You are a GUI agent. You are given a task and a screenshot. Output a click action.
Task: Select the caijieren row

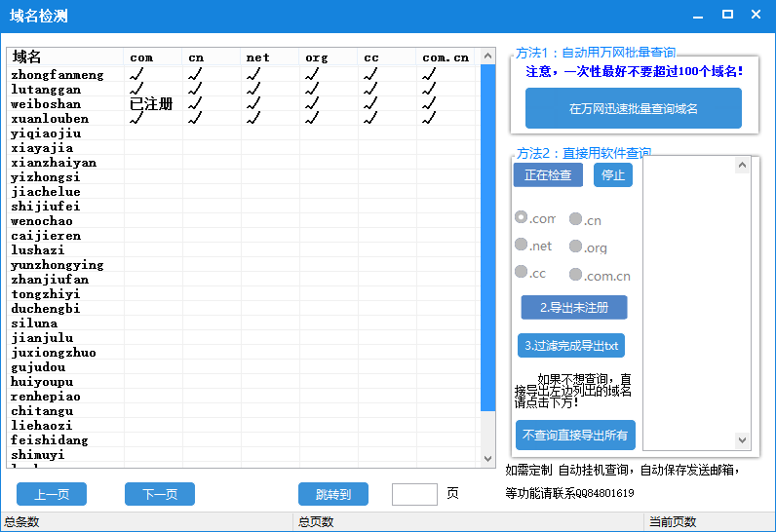tap(243, 236)
